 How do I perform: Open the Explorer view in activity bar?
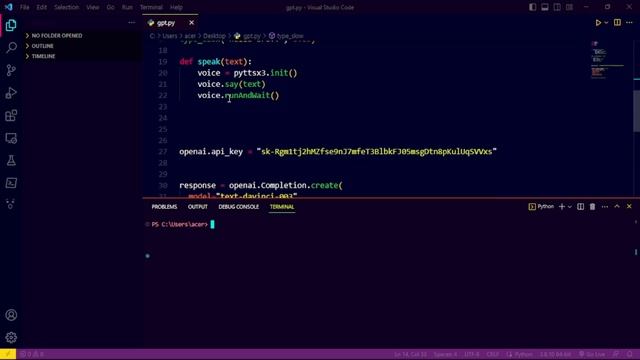[11, 25]
